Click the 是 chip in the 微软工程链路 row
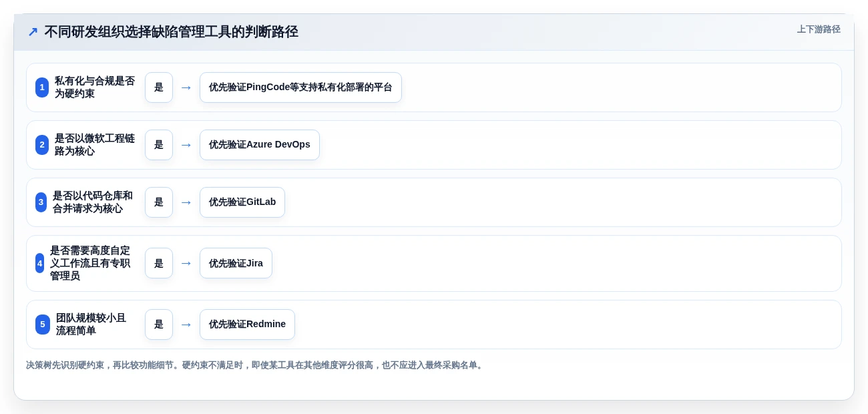The image size is (868, 414). [x=159, y=145]
